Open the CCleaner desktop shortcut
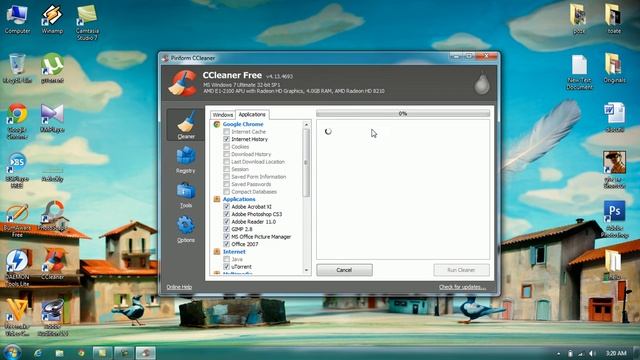 (x=52, y=264)
